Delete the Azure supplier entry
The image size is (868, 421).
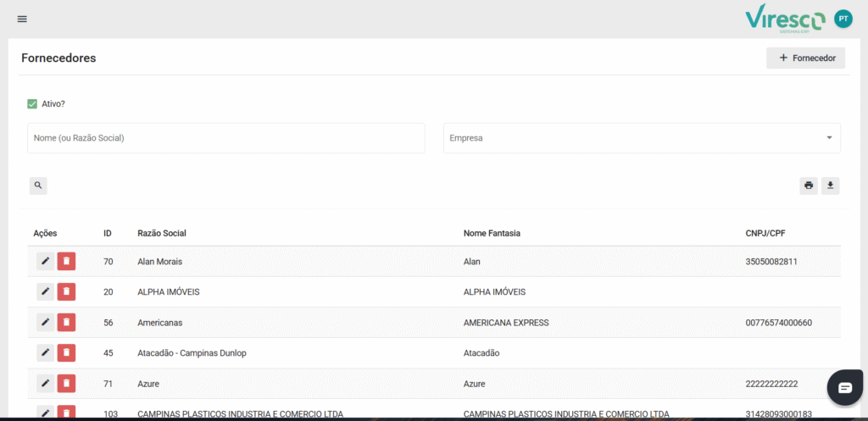[66, 383]
